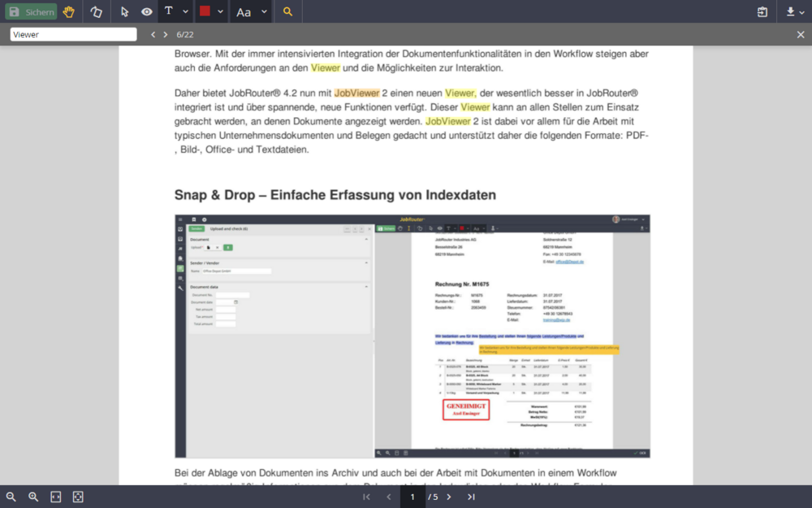Screen dimensions: 812x508
Task: Open the Aa font dropdown arrow
Action: pyautogui.click(x=264, y=11)
